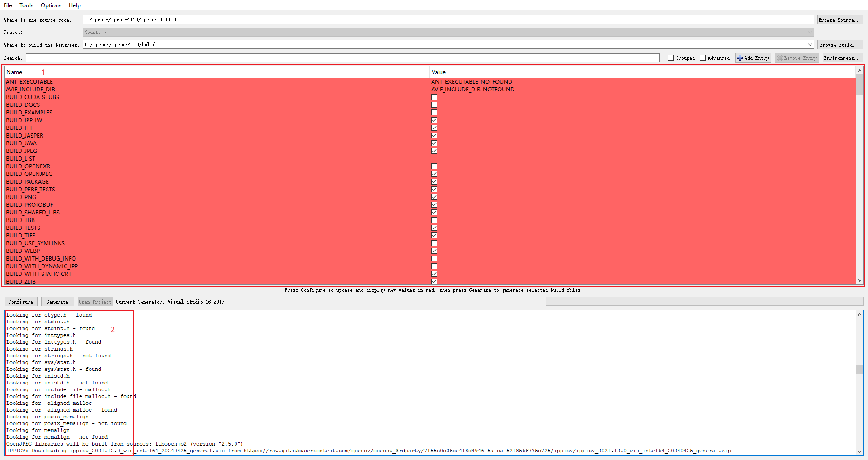This screenshot has width=868, height=460.
Task: Check the BUILD_CUDA_STUBS checkbox
Action: pos(434,97)
